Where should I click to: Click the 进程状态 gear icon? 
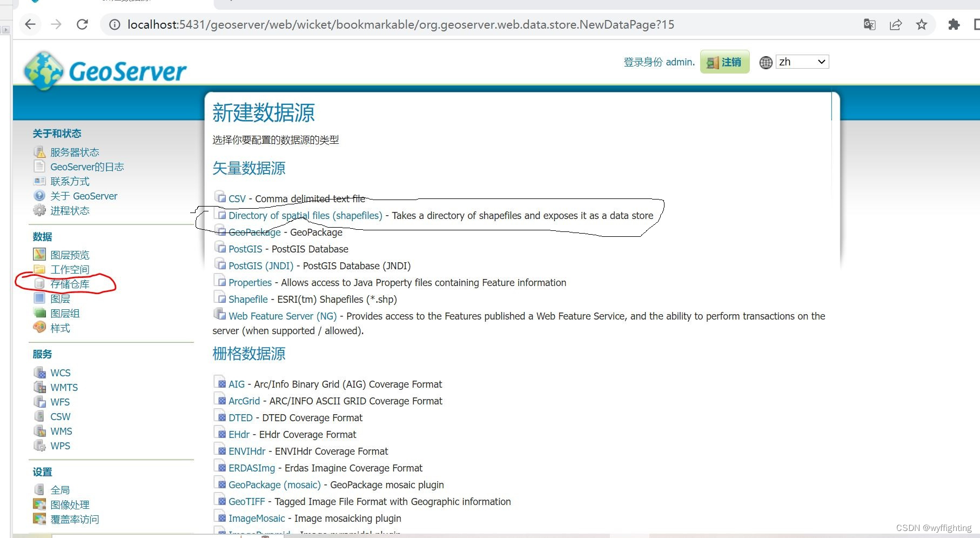pos(39,210)
